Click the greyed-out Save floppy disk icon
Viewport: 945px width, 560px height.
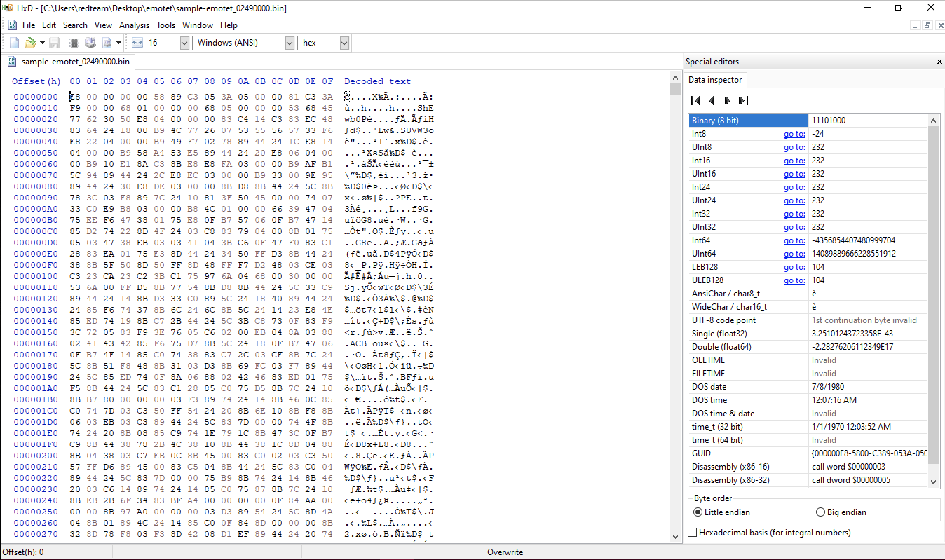click(x=55, y=43)
